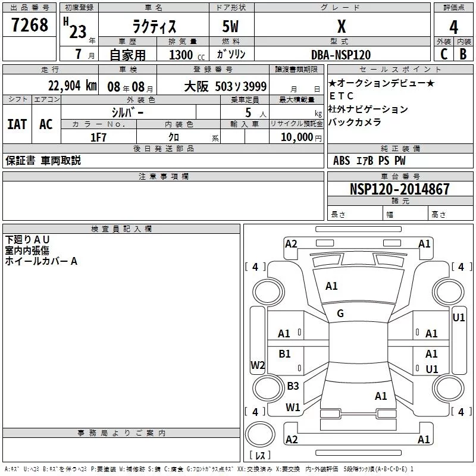The image size is (476, 476).
Task: Select the exterior color シルバー
Action: click(x=127, y=112)
